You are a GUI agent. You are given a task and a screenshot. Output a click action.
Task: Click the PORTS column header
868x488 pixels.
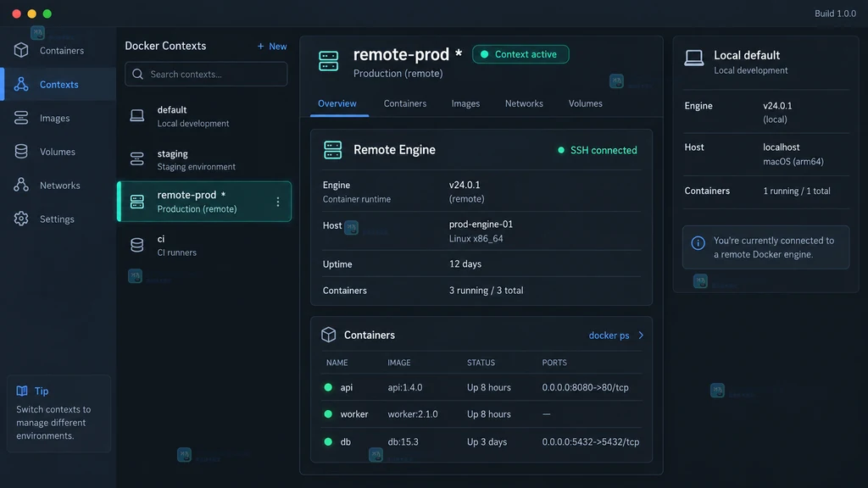[554, 363]
